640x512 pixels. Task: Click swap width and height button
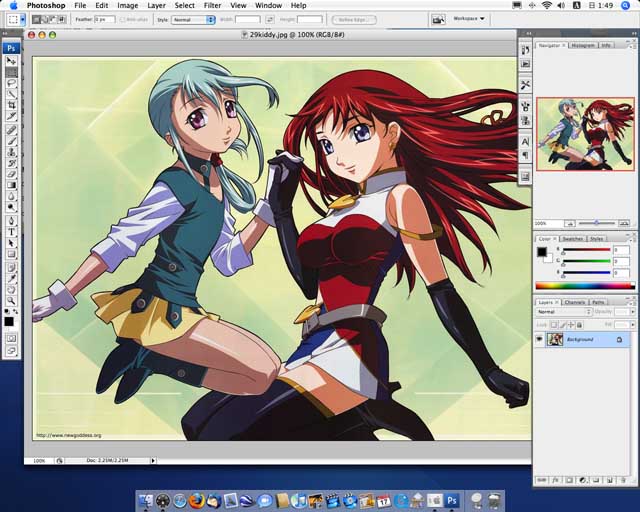269,20
